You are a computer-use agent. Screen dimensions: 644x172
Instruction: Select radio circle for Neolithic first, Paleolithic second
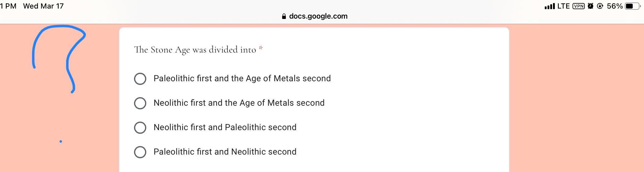click(x=140, y=128)
